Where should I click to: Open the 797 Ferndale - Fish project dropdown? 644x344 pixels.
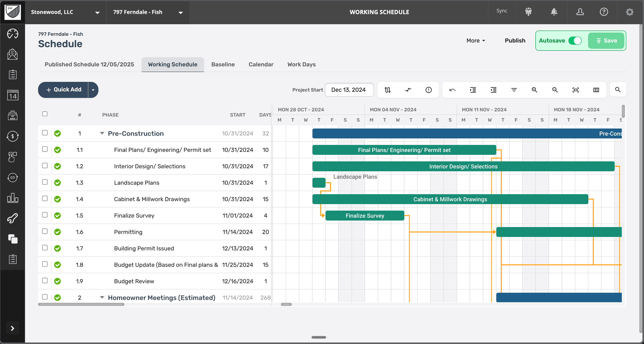(181, 13)
